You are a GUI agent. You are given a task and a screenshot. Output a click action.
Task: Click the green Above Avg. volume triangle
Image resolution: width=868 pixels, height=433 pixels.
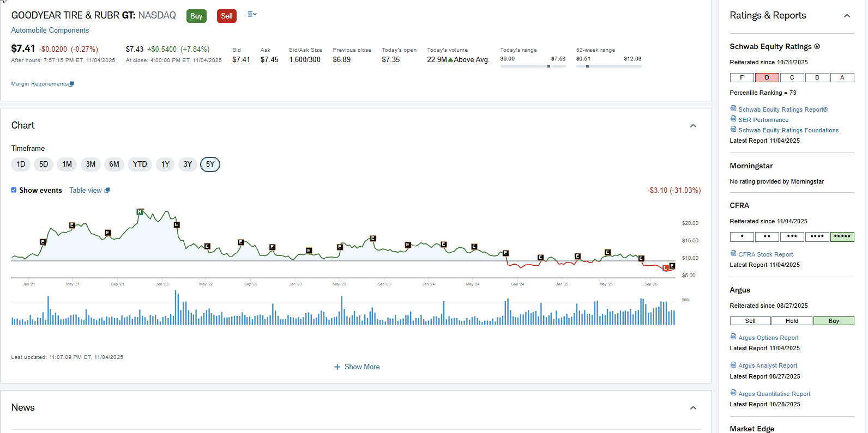pos(450,60)
